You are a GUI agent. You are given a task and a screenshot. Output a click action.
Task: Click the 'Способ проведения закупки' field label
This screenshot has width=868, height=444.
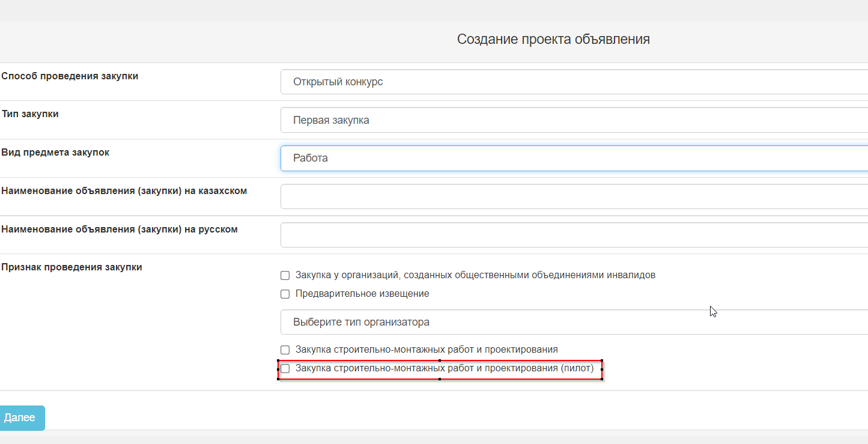pos(70,76)
